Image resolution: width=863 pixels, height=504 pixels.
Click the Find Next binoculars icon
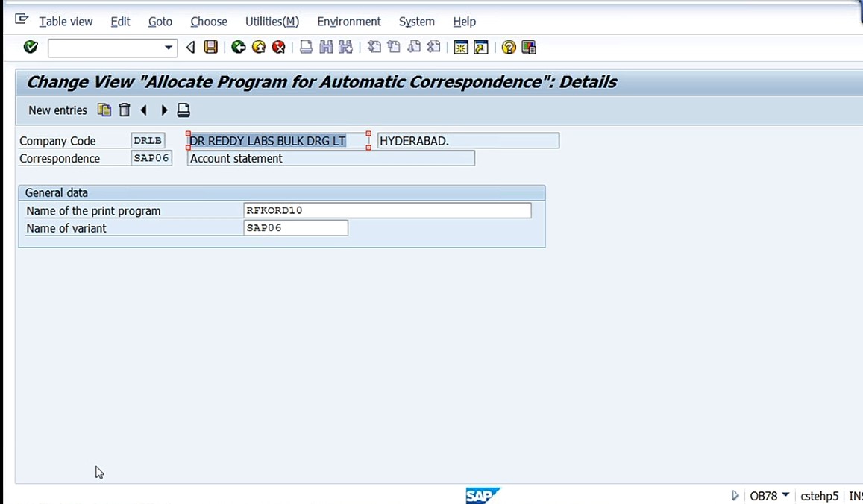(x=345, y=47)
